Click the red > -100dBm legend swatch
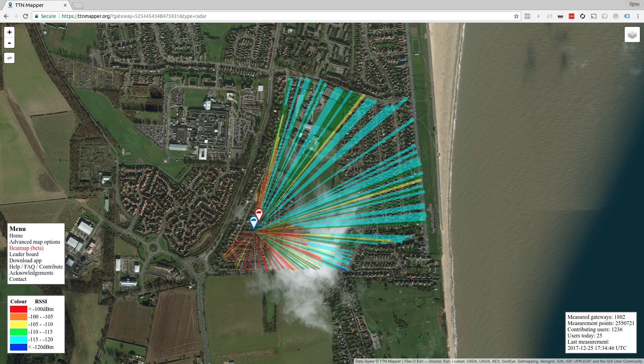Image resolution: width=644 pixels, height=364 pixels. (19, 309)
